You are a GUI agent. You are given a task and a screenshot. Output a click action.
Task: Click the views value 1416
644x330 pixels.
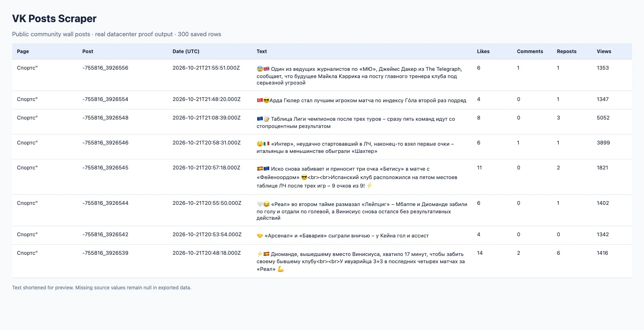(603, 253)
